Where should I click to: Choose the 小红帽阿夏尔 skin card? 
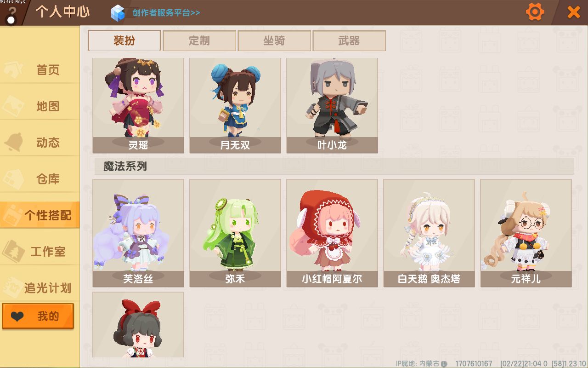point(332,233)
